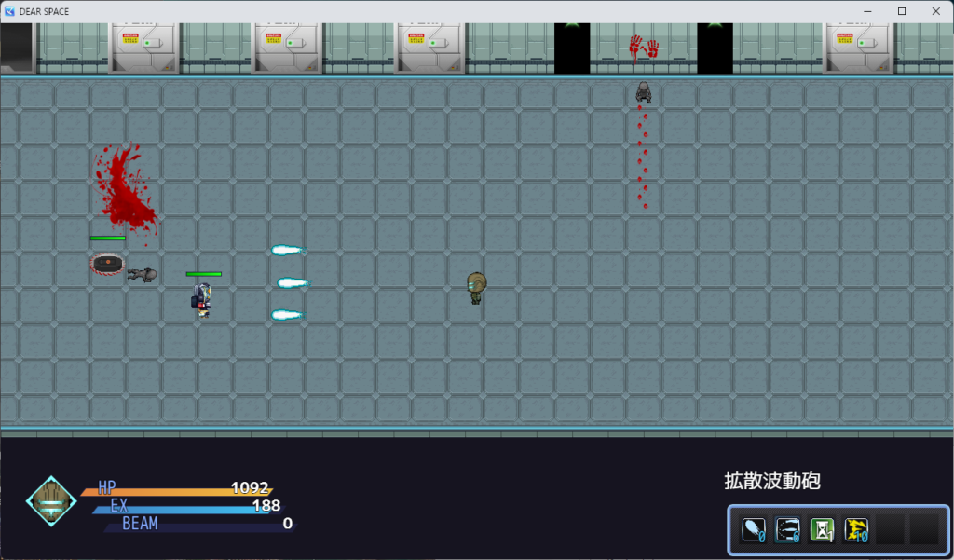Click the crawling gray creature on floor
Image resolution: width=954 pixels, height=560 pixels.
click(143, 274)
